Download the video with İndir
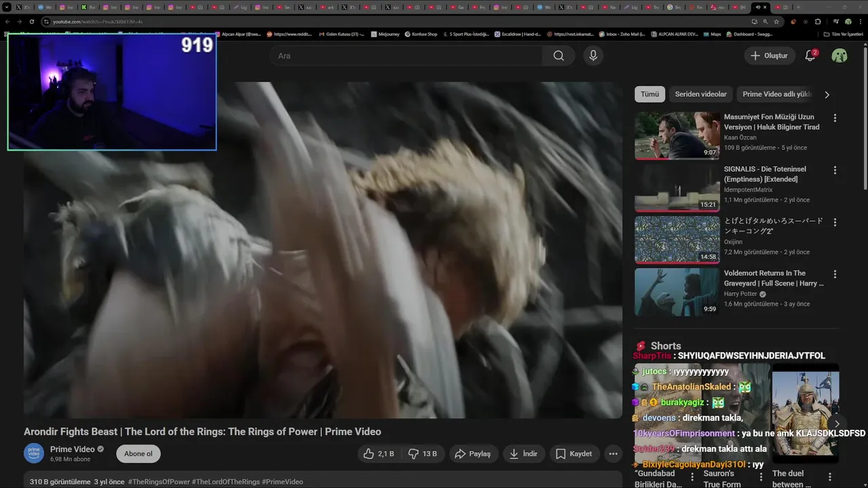The width and height of the screenshot is (868, 488). coord(524,454)
